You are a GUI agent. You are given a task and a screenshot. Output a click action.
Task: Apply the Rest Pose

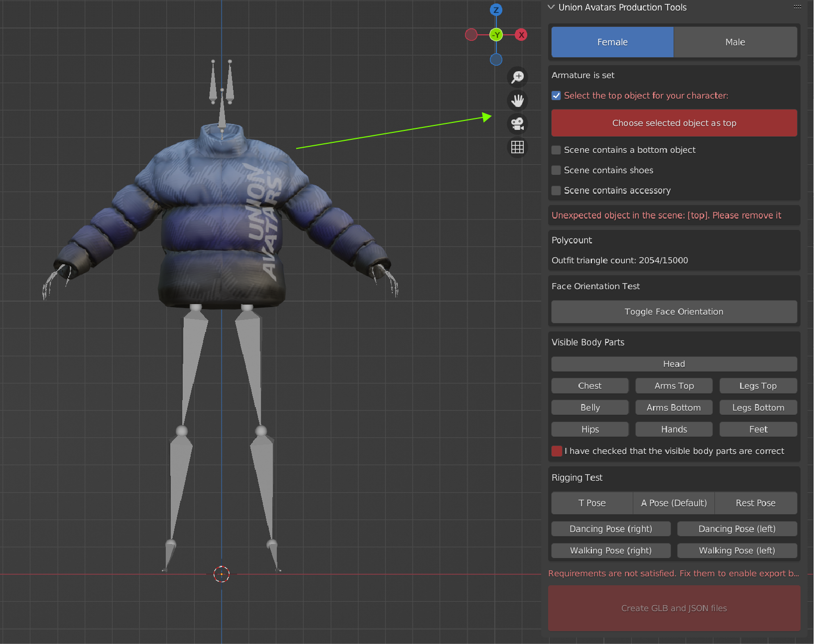[756, 503]
